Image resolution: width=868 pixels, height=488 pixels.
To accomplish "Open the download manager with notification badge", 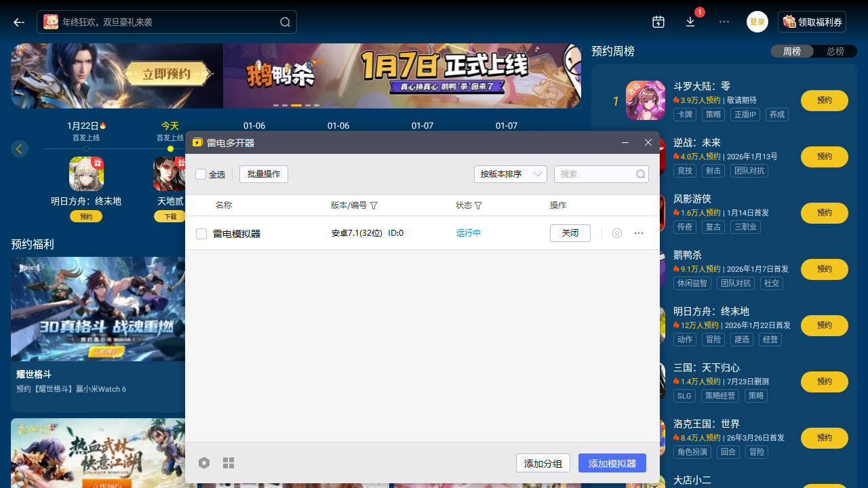I will coord(690,22).
